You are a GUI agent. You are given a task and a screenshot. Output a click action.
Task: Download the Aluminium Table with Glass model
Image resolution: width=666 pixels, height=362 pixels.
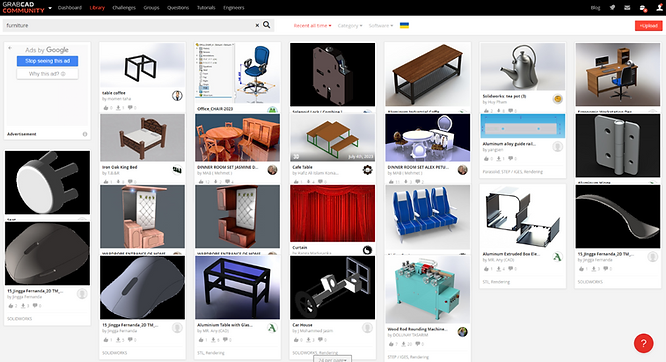(x=215, y=340)
